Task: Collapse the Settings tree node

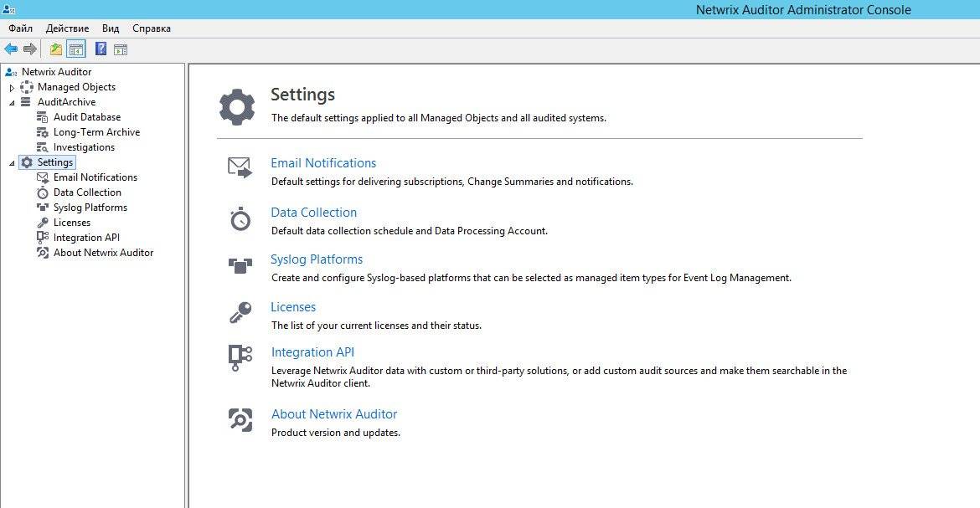Action: (x=11, y=163)
